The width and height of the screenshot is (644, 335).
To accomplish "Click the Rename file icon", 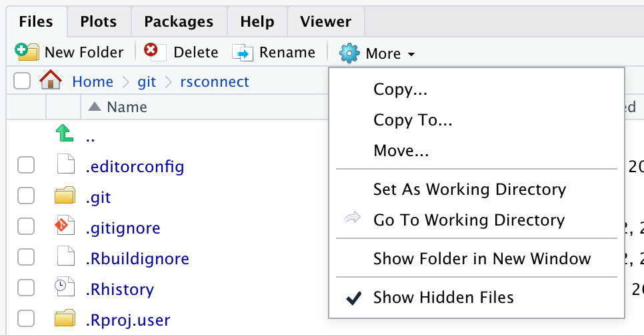I will [243, 52].
